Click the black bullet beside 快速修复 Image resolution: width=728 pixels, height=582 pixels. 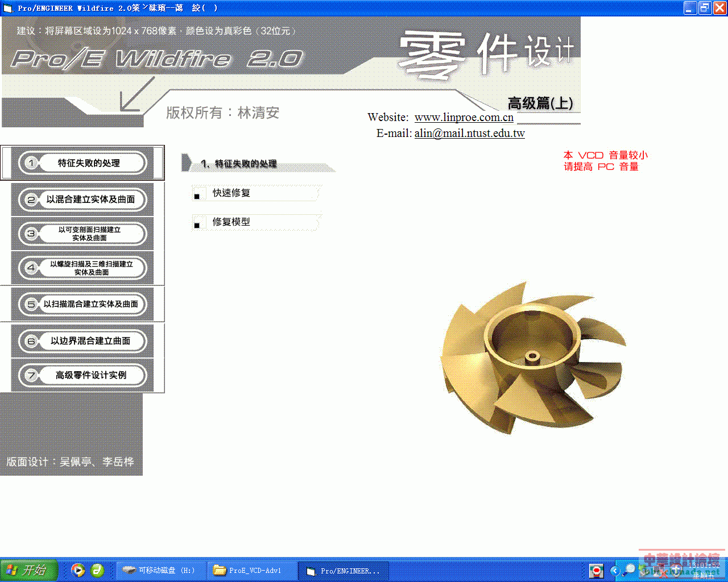point(197,197)
